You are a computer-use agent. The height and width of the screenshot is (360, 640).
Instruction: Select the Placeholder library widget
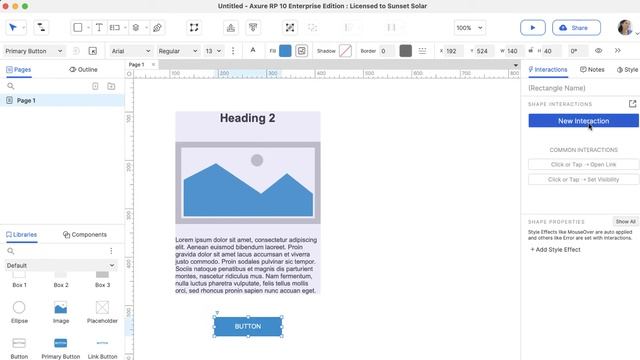102,312
